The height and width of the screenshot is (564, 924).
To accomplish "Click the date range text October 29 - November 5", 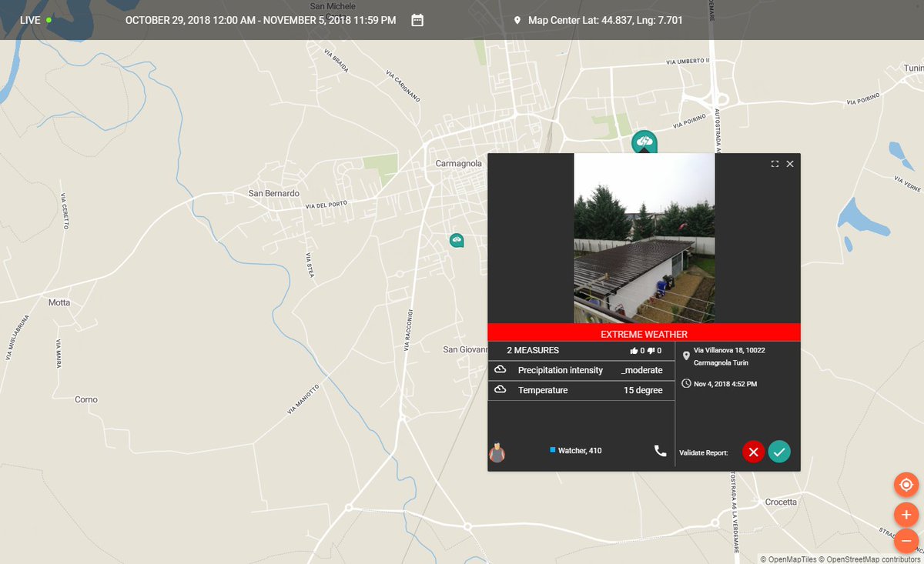I will coord(261,20).
